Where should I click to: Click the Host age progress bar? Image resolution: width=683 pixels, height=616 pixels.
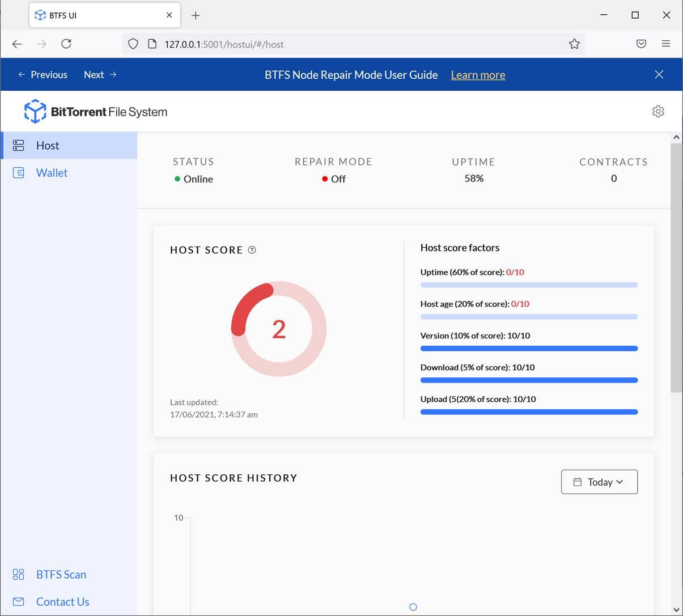point(529,317)
